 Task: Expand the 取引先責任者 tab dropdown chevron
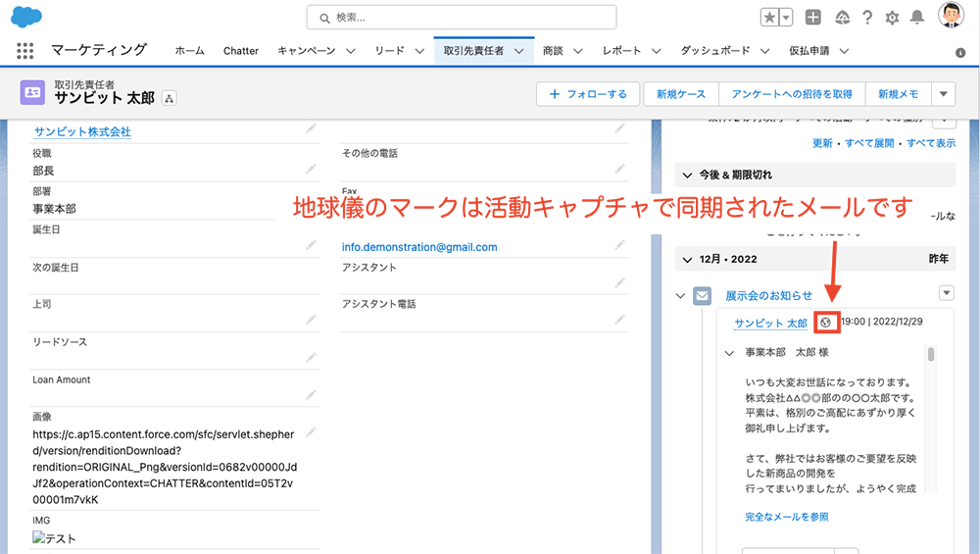pos(519,51)
